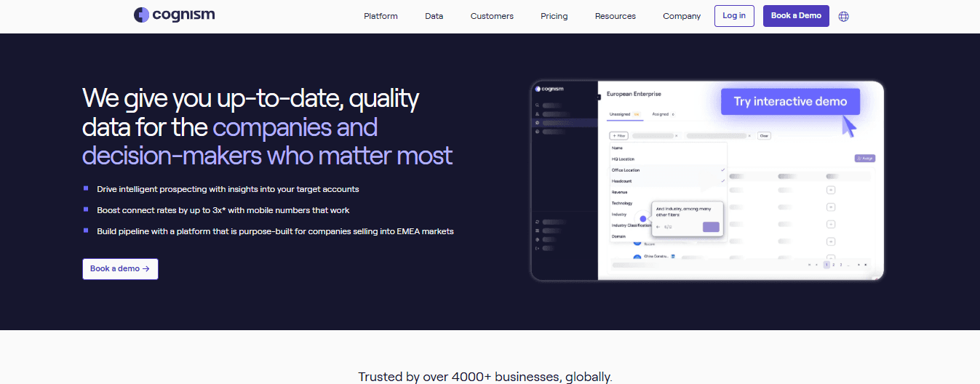Click the Cognism logo inside demo preview
980x384 pixels.
pos(549,89)
